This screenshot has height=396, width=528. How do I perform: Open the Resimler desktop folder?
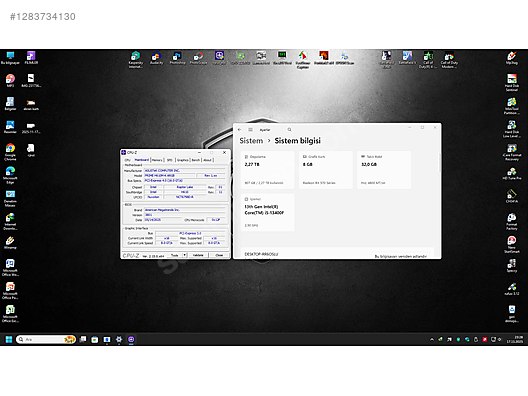pos(10,127)
